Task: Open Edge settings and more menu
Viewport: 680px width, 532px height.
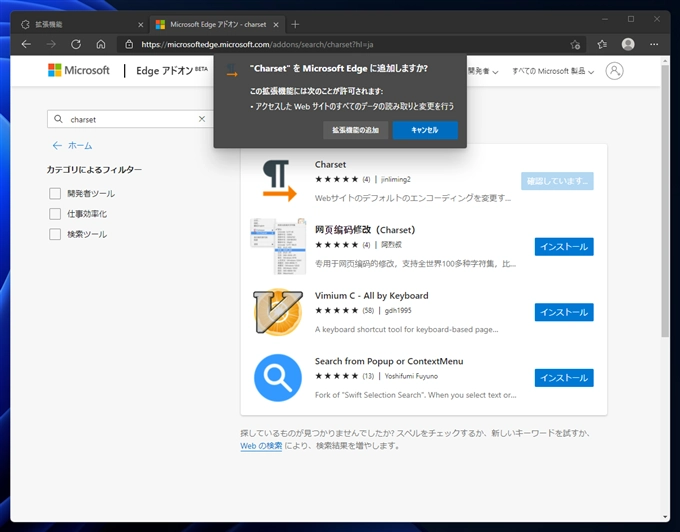Action: (654, 44)
